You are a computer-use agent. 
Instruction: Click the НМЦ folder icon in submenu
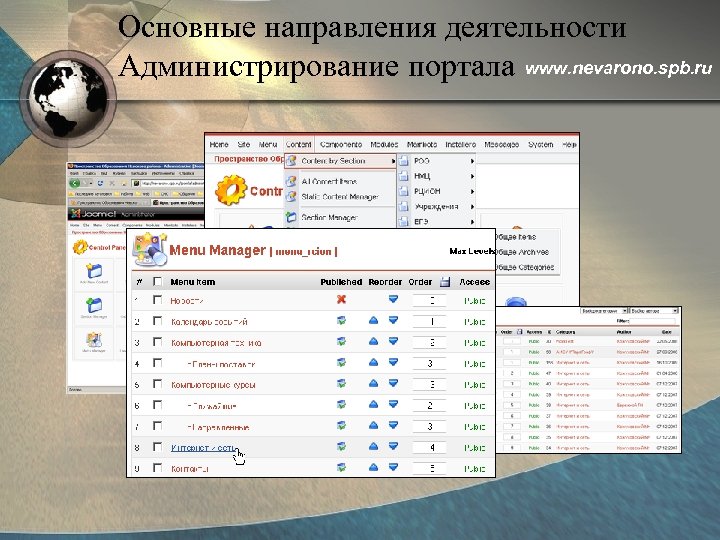click(403, 176)
